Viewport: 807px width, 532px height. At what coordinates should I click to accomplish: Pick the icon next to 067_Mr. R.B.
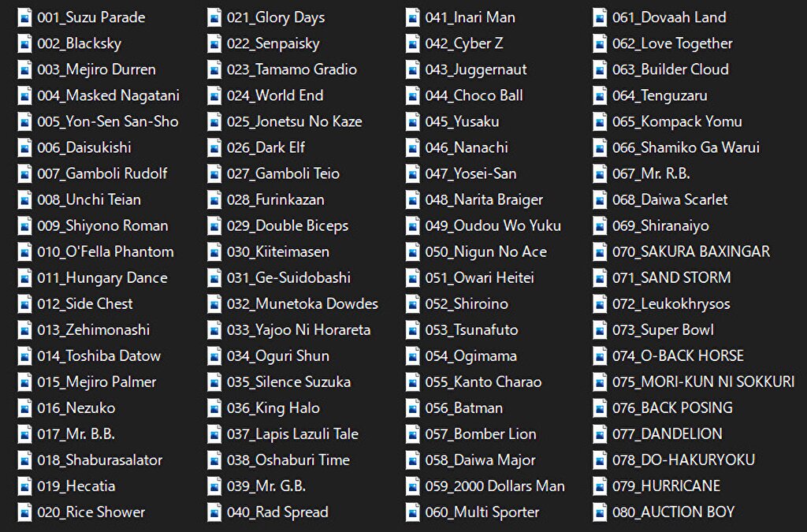tap(600, 174)
